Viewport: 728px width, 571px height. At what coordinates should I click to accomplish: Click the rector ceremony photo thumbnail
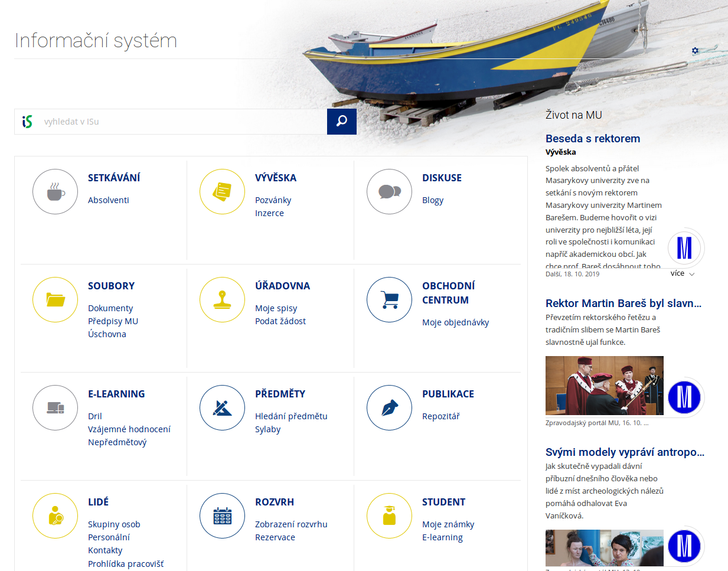coord(604,386)
